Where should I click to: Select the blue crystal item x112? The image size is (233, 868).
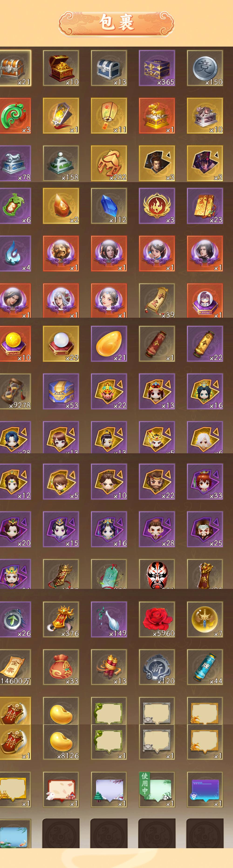tap(109, 206)
